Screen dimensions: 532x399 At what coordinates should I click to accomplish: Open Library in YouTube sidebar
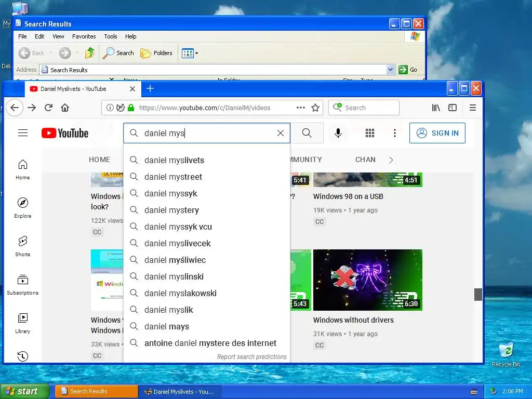coord(23,323)
